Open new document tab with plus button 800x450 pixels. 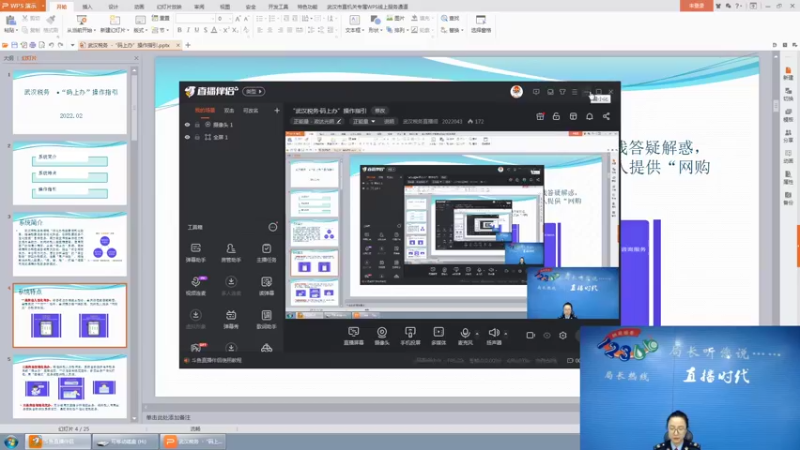pos(188,45)
